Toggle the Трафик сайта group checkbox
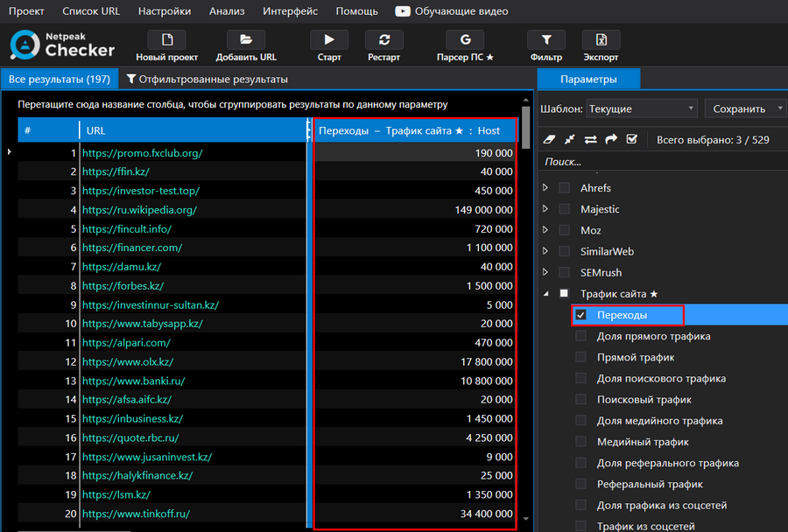Screen dimensions: 788x532 (x=565, y=293)
